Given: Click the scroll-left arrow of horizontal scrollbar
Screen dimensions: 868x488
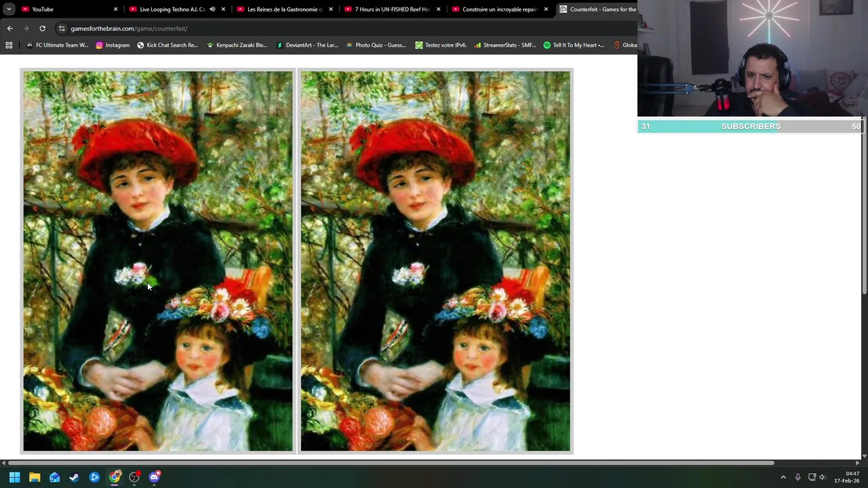Looking at the screenshot, I should tap(3, 463).
